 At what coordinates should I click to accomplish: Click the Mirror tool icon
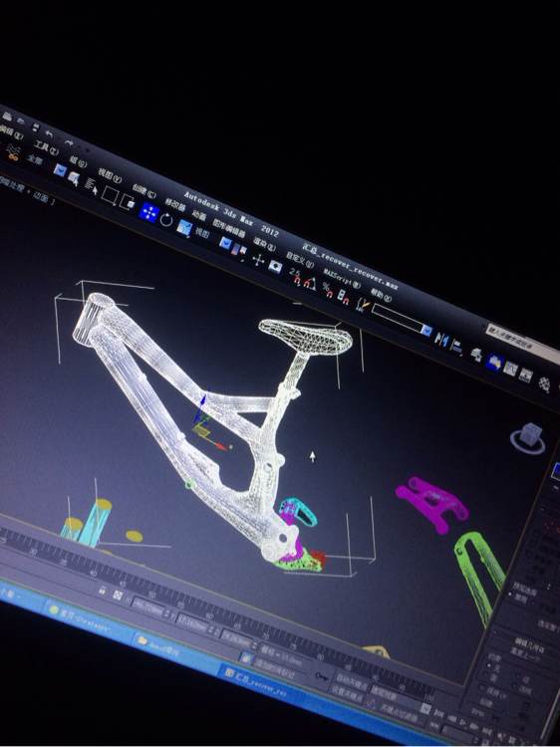(441, 339)
